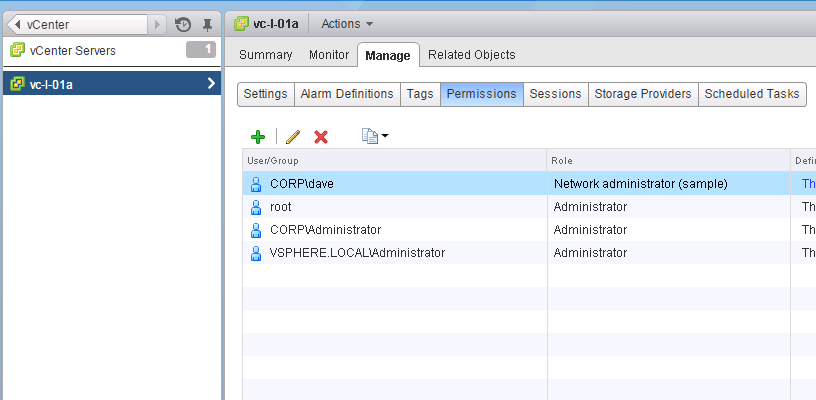
Task: Open the Actions dropdown menu
Action: click(347, 23)
